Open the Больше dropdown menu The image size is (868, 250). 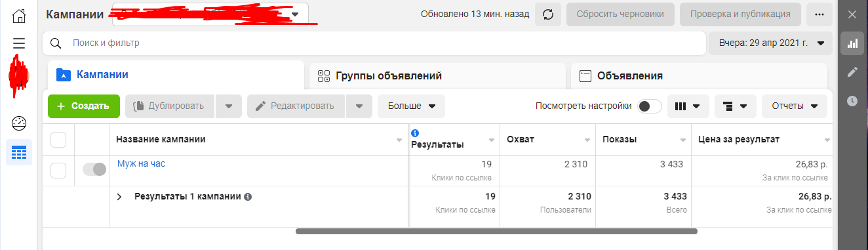pyautogui.click(x=411, y=106)
